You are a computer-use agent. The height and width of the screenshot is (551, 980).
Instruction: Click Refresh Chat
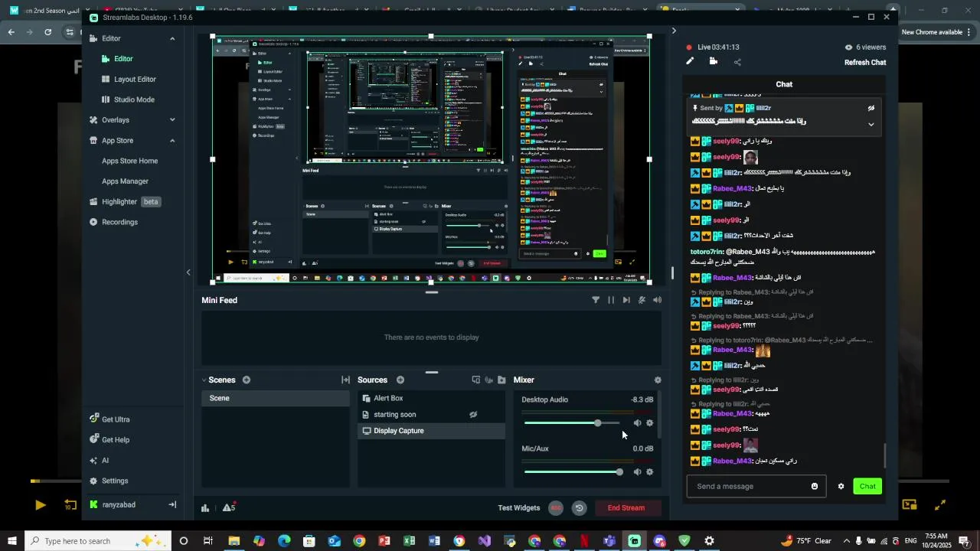(865, 63)
